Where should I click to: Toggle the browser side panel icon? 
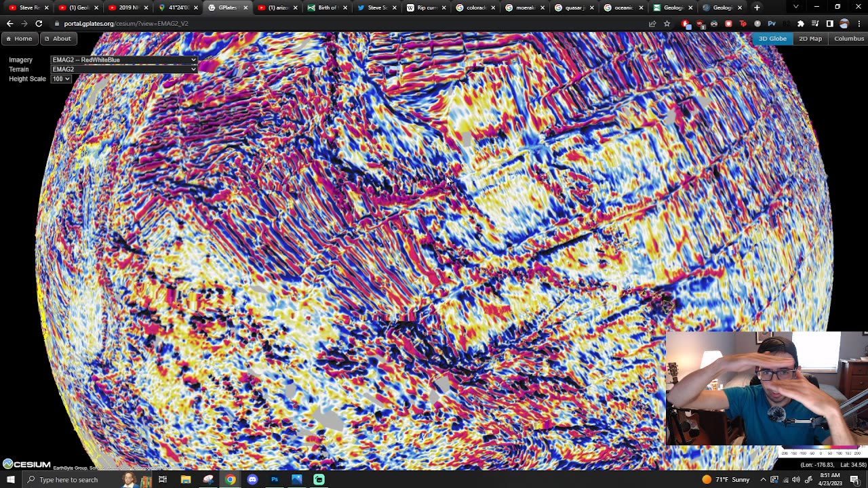829,23
